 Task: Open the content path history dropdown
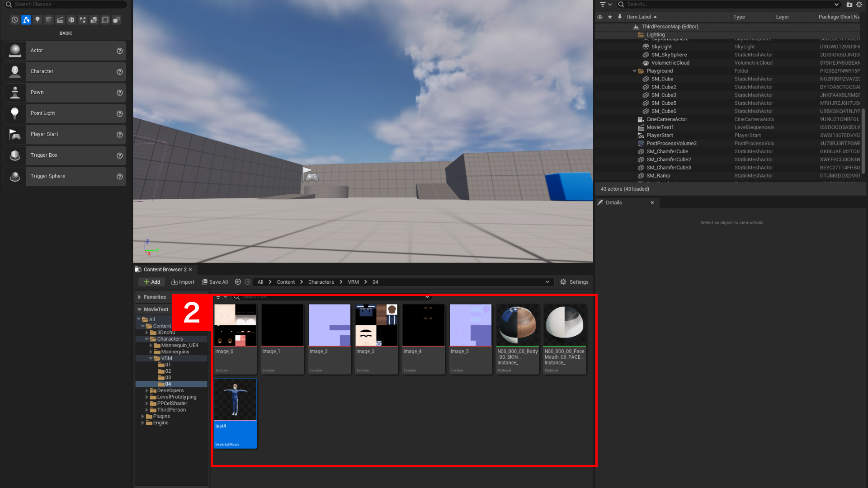[x=547, y=282]
